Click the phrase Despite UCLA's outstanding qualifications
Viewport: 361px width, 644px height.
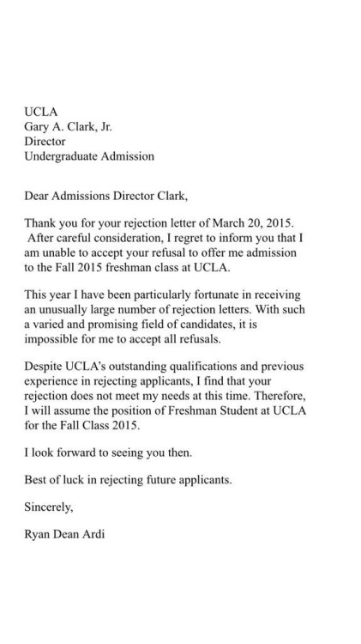pos(135,367)
